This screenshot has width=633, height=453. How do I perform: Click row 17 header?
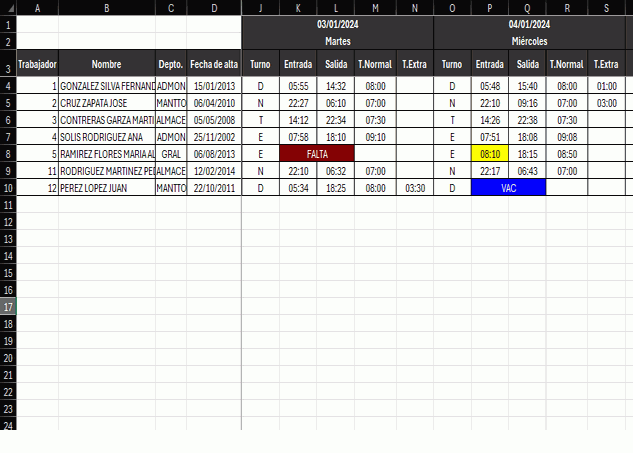point(8,307)
